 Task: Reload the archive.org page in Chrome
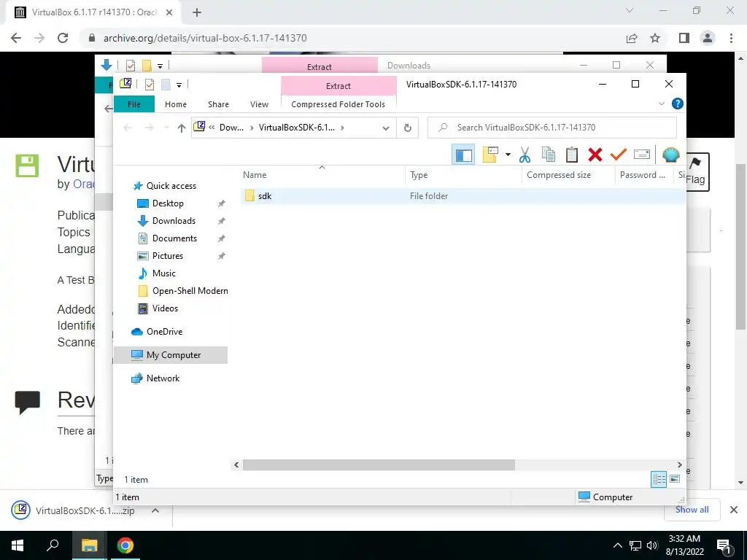pyautogui.click(x=63, y=38)
